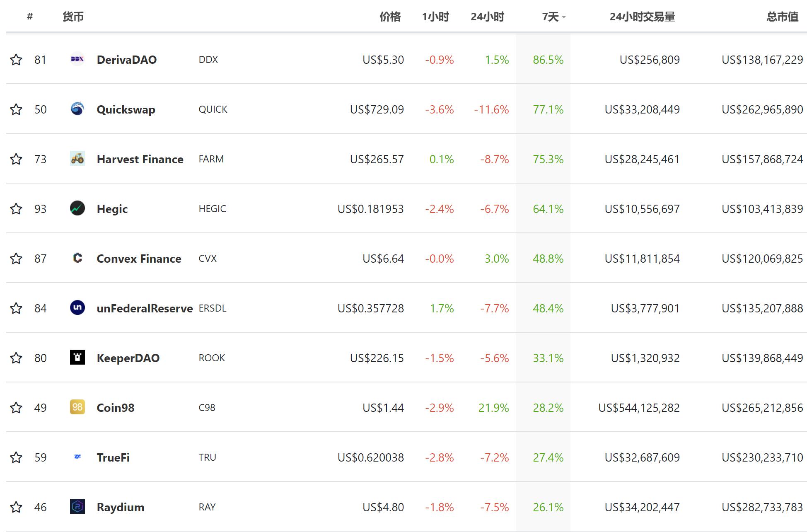The height and width of the screenshot is (532, 807).
Task: Sort by 24小时交易量 column header
Action: coord(642,17)
